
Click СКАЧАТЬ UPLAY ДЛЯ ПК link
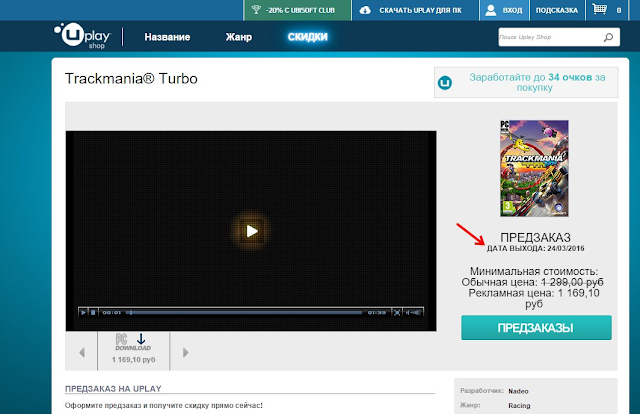point(420,10)
